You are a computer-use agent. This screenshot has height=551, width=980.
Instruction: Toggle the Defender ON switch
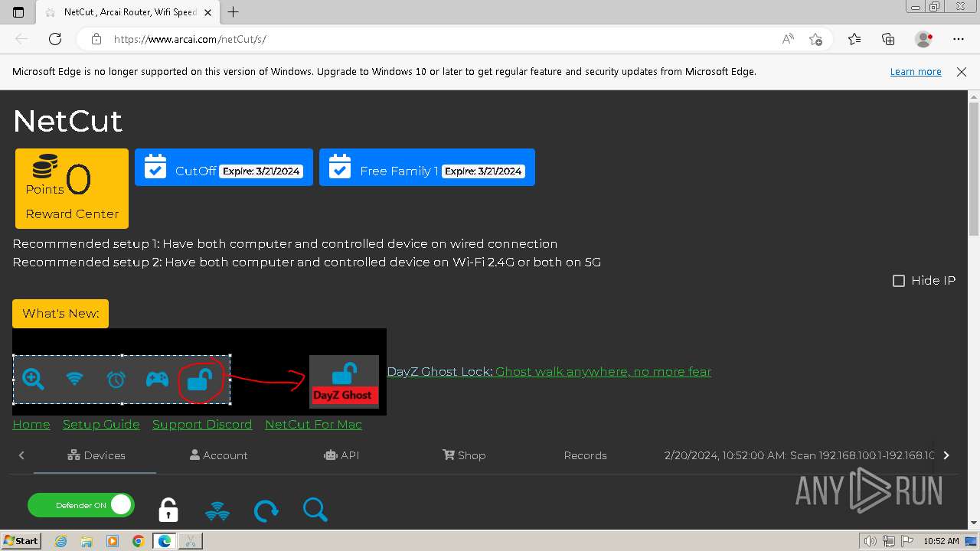(81, 505)
